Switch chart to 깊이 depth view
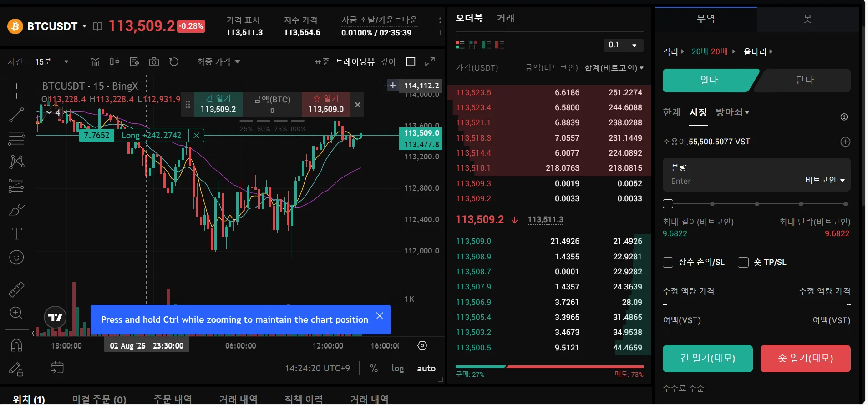 388,61
